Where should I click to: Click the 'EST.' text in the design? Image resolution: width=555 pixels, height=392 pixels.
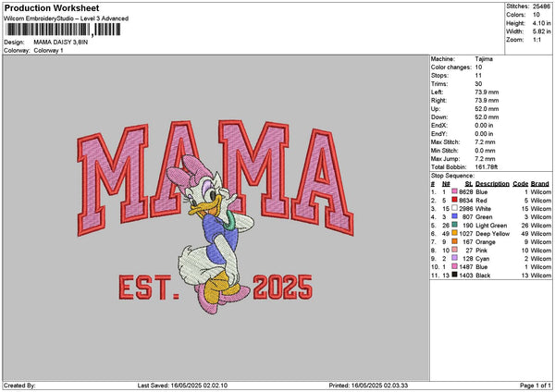pyautogui.click(x=149, y=288)
